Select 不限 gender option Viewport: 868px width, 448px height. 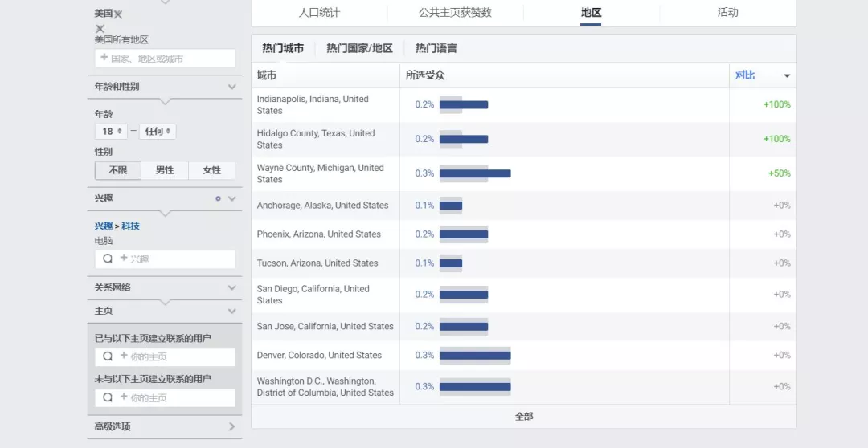click(118, 170)
